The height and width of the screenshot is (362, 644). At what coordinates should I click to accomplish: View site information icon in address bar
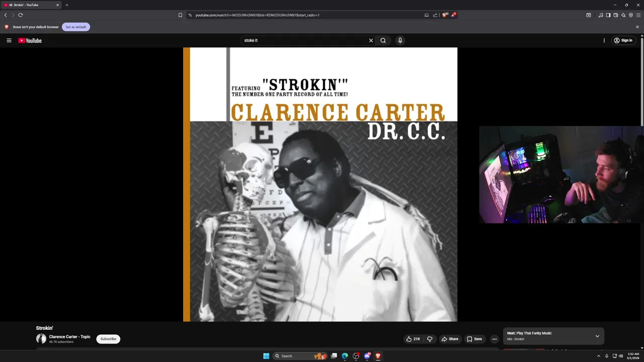point(190,15)
